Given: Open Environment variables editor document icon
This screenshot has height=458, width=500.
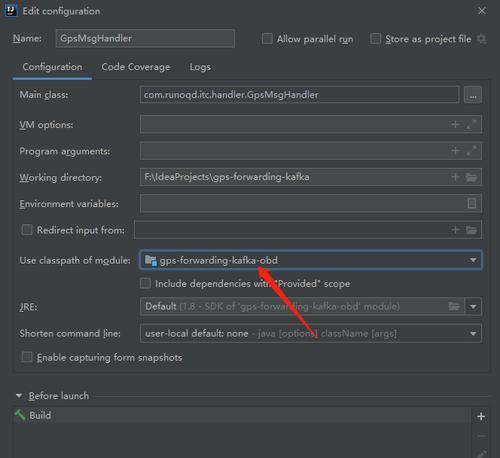Looking at the screenshot, I should [x=472, y=203].
